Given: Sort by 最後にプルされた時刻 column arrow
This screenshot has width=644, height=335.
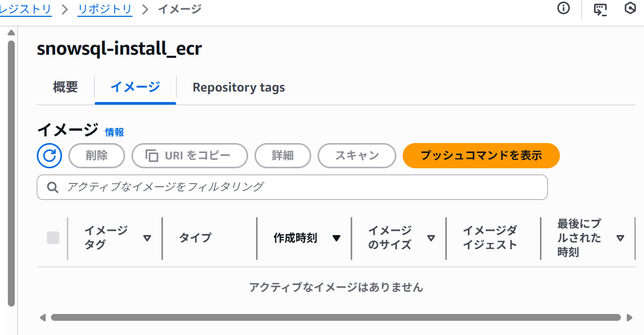Looking at the screenshot, I should pos(620,238).
